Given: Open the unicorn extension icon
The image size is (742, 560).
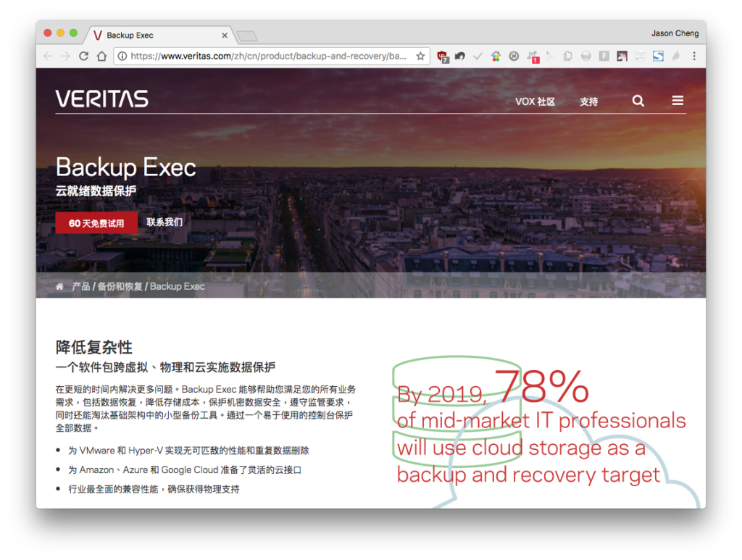Looking at the screenshot, I should [622, 57].
